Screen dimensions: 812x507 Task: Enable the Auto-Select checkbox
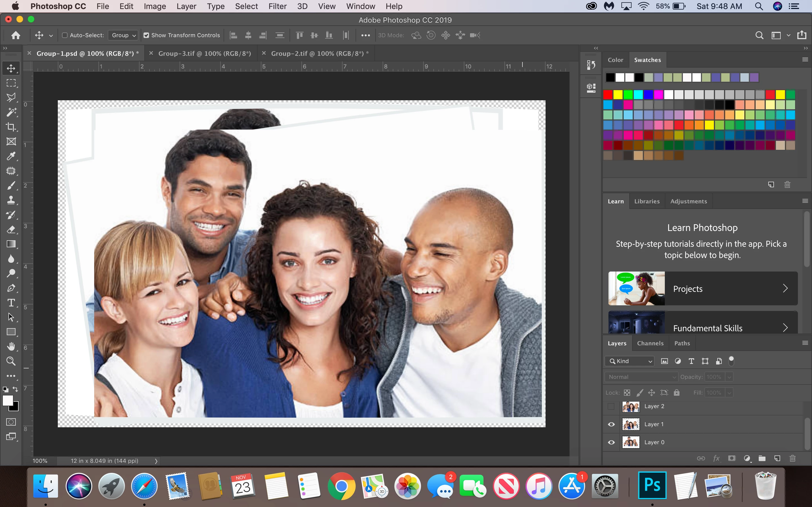pos(65,35)
